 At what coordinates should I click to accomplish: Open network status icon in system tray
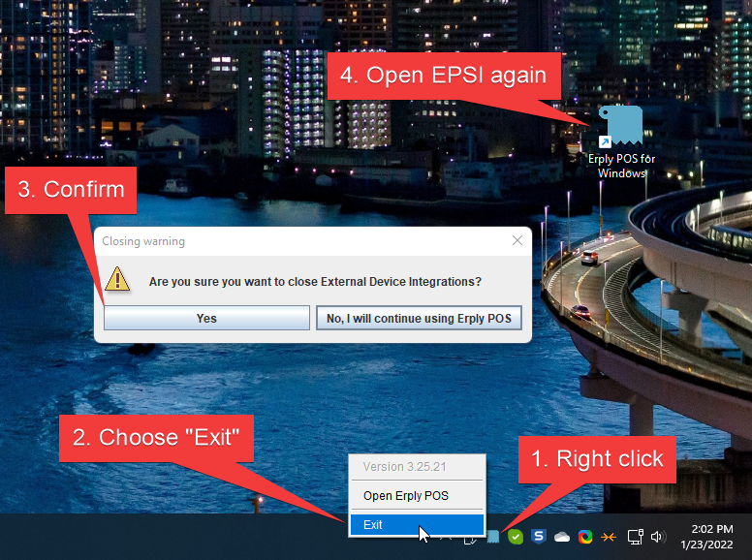636,537
